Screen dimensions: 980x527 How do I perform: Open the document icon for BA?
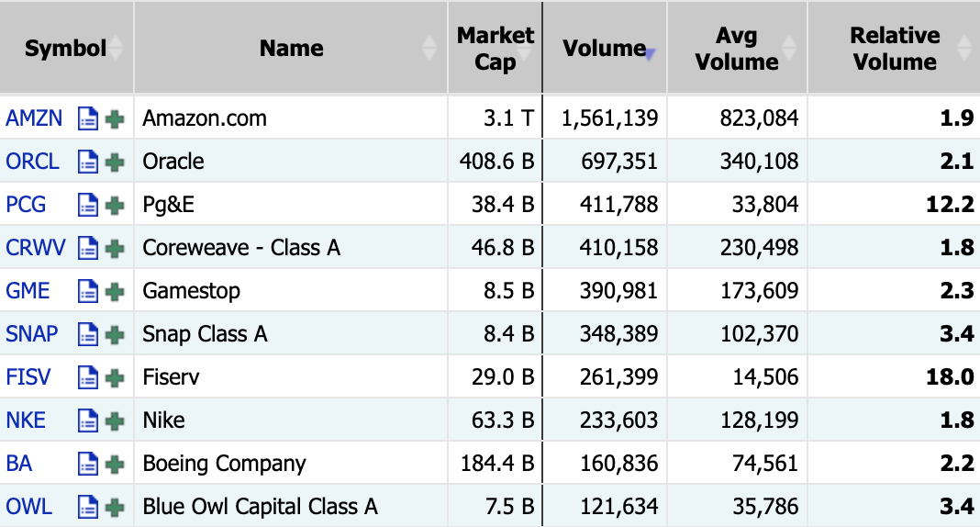[87, 464]
